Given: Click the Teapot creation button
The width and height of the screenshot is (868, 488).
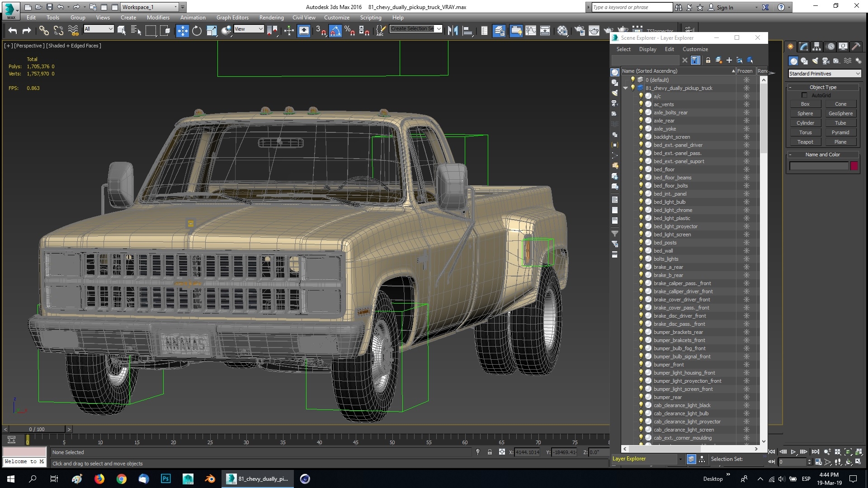Looking at the screenshot, I should click(x=805, y=141).
